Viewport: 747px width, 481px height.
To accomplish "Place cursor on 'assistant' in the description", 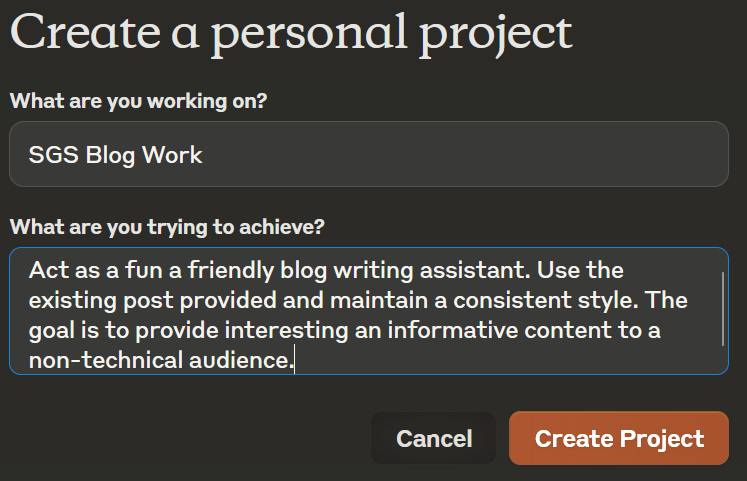I will pos(471,270).
